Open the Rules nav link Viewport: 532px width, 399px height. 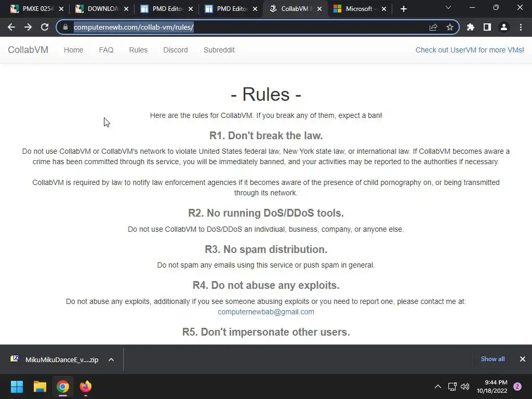click(x=138, y=50)
